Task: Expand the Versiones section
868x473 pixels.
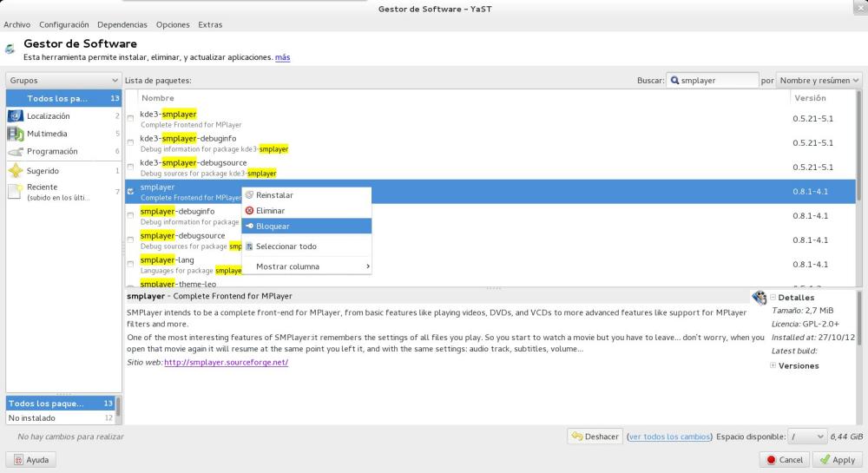Action: coord(773,365)
